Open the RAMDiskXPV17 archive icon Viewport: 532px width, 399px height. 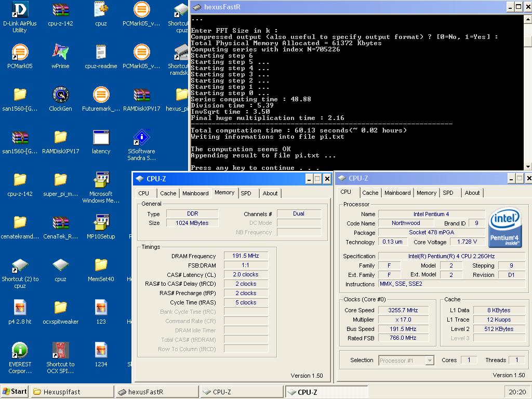tap(141, 95)
